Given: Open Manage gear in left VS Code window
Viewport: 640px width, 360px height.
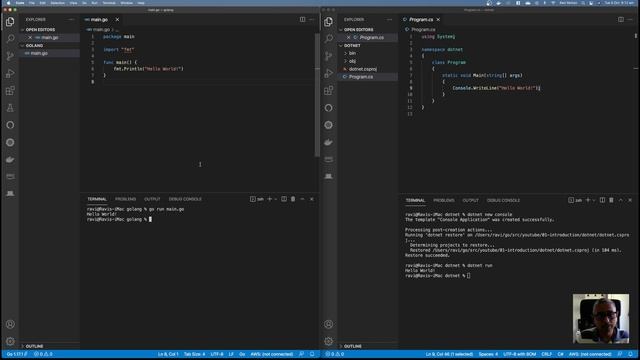Looking at the screenshot, I should click(x=10, y=341).
